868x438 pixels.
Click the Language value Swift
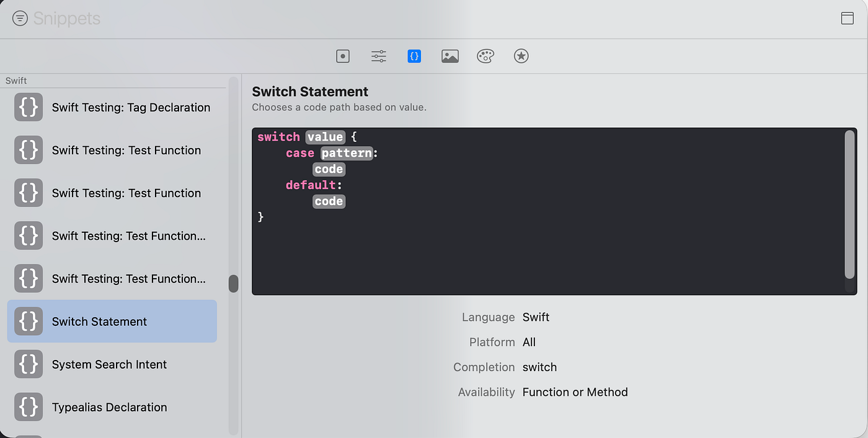coord(536,317)
